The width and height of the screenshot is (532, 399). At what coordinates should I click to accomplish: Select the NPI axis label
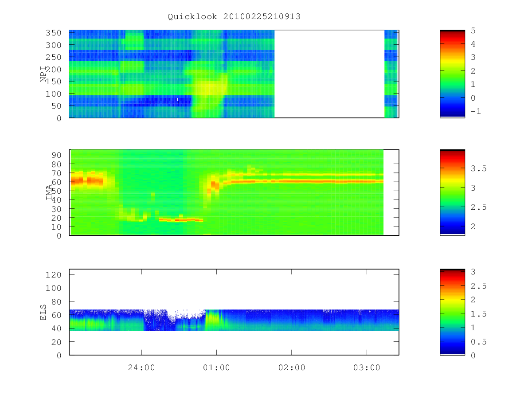click(x=43, y=74)
